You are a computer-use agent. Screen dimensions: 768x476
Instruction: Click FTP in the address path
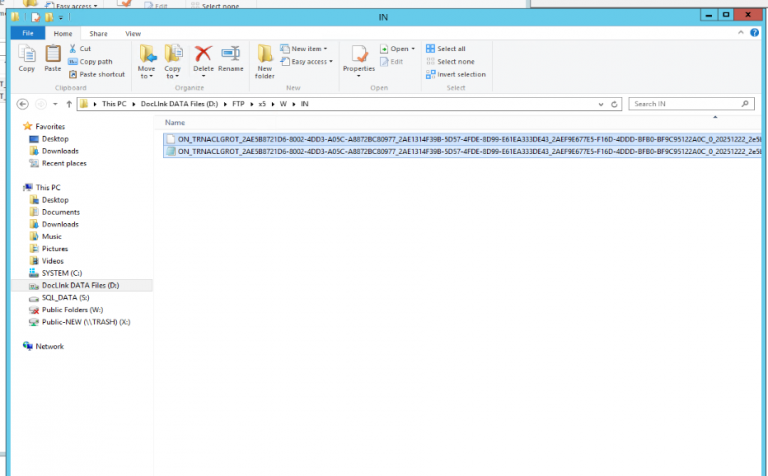pyautogui.click(x=238, y=104)
